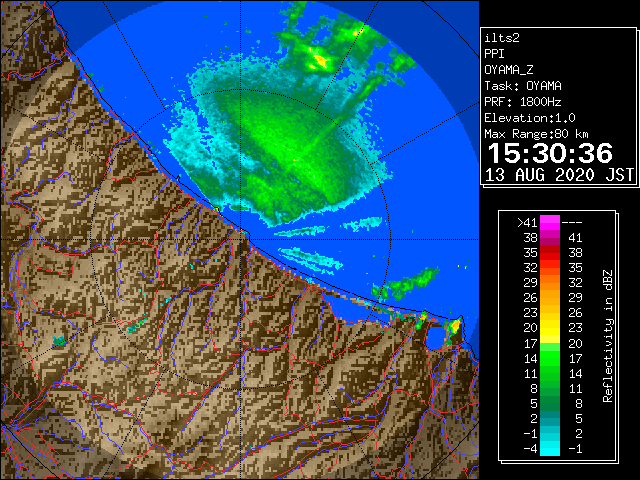The height and width of the screenshot is (480, 640).
Task: Click the yellow-orange echo core near the top of the radar
Action: pyautogui.click(x=320, y=61)
